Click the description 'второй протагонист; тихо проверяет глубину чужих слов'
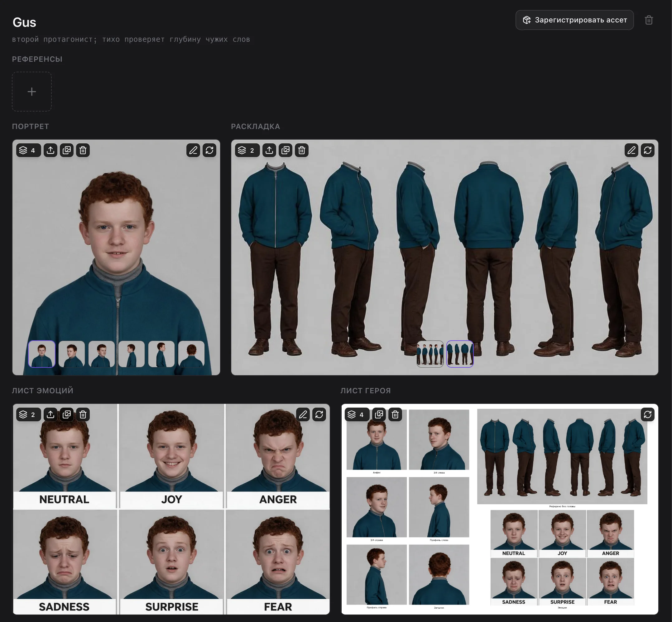The height and width of the screenshot is (622, 672). click(x=131, y=39)
